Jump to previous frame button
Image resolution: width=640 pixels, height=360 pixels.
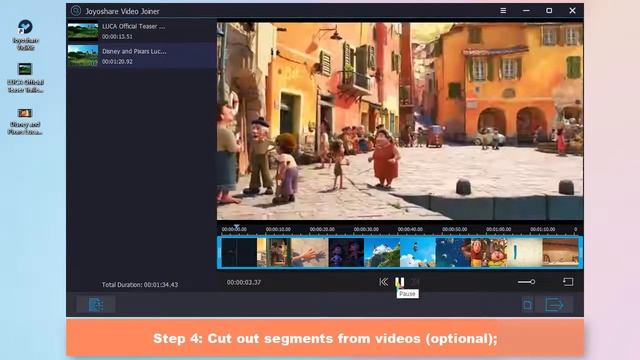383,282
